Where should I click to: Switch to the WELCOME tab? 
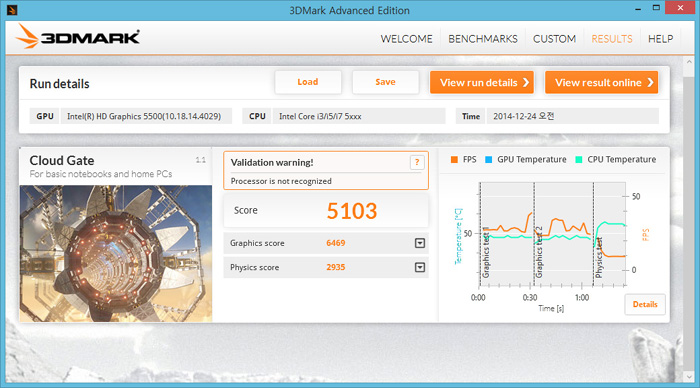point(406,39)
